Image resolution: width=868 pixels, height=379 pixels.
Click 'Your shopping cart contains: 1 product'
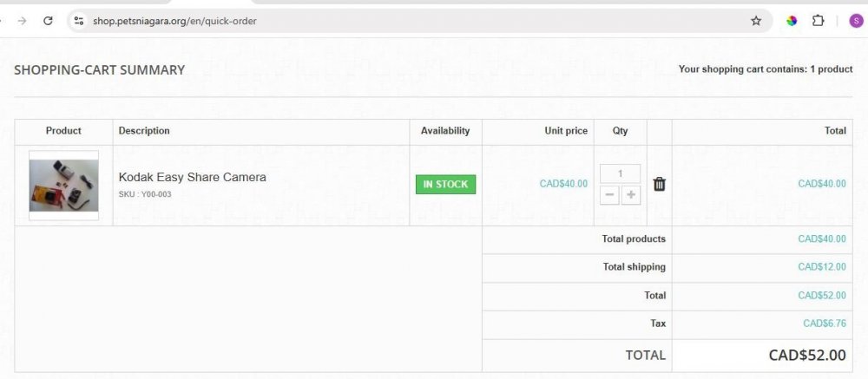click(766, 69)
